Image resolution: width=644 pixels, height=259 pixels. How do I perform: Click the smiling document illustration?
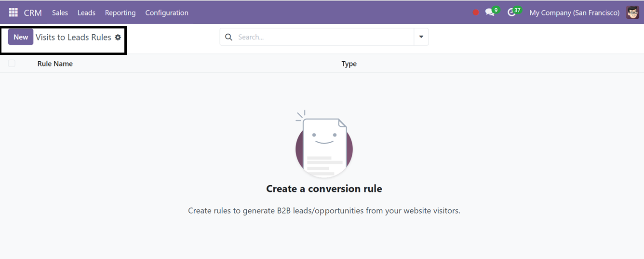coord(324,144)
